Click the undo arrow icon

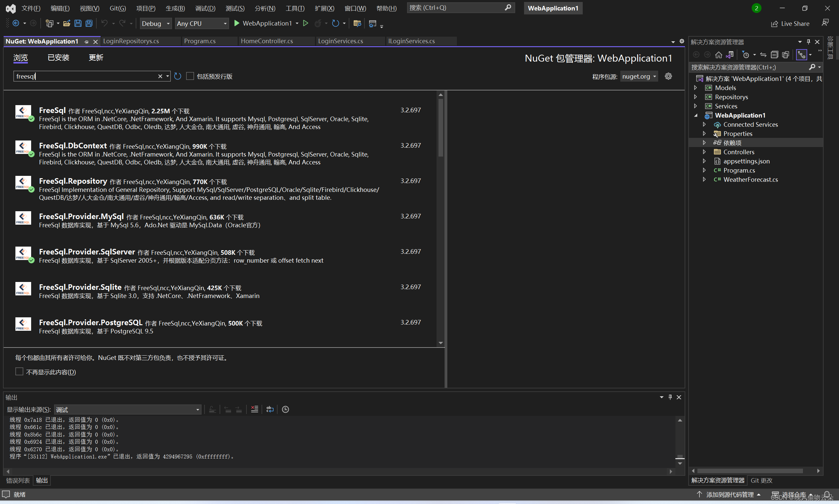click(x=104, y=23)
